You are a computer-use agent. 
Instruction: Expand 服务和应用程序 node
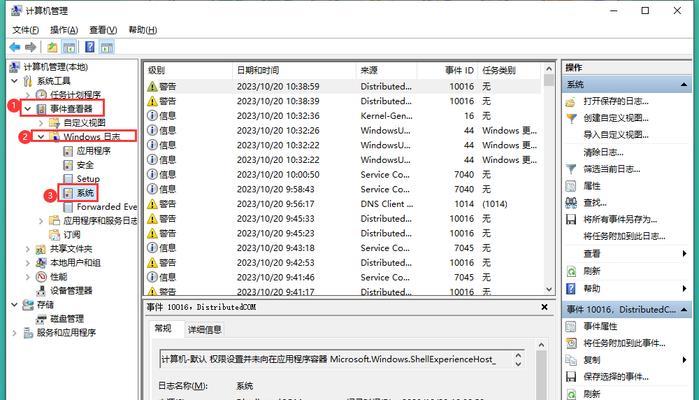(x=14, y=333)
